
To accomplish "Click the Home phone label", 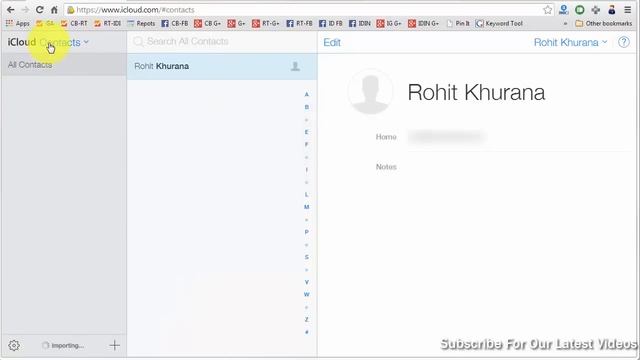I will point(386,137).
